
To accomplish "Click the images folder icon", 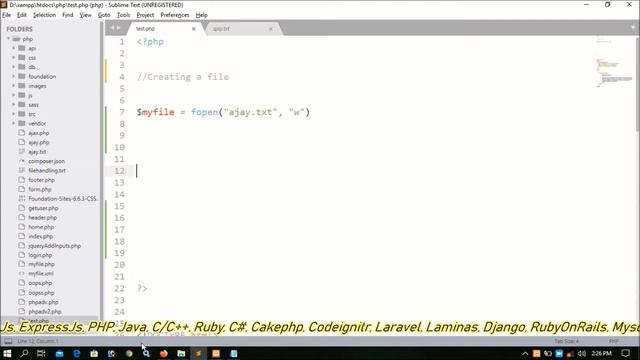I will [22, 86].
